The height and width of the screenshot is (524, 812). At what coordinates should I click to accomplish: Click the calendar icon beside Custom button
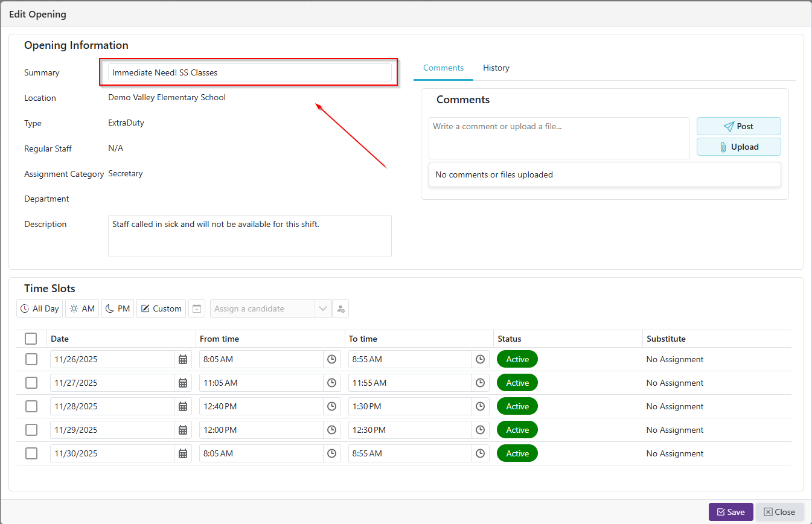(x=197, y=308)
